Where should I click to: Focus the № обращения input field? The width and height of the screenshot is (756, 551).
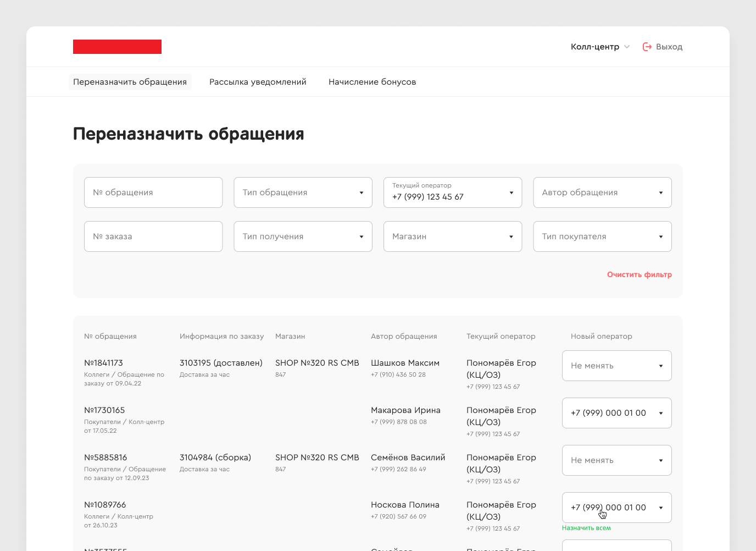point(153,192)
